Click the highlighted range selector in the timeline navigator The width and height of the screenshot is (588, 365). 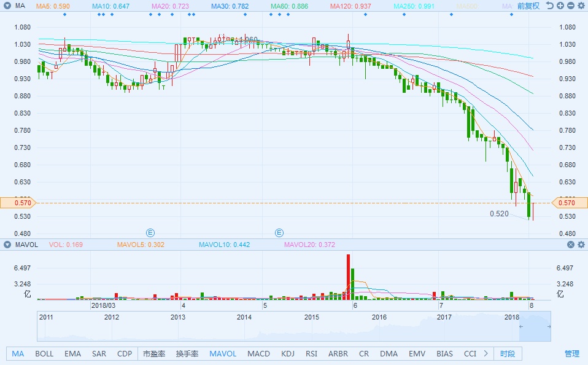(x=535, y=326)
